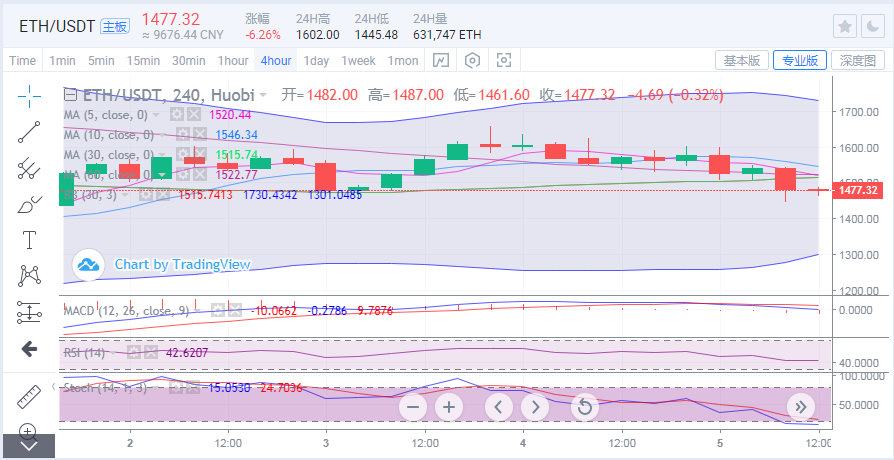The width and height of the screenshot is (894, 460).
Task: Expand the left toolbar's bottom chevron
Action: pyautogui.click(x=29, y=446)
